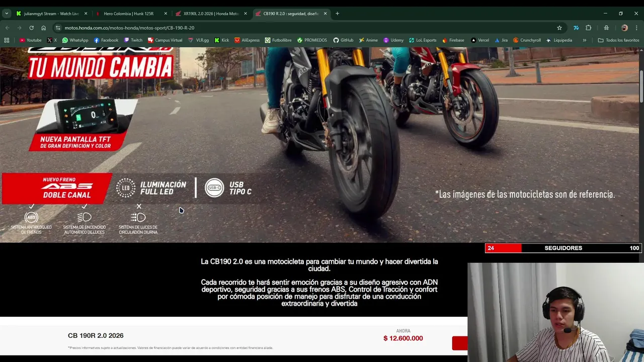Click the ABS anti-lock brake system icon
This screenshot has width=644, height=362.
coord(31,218)
